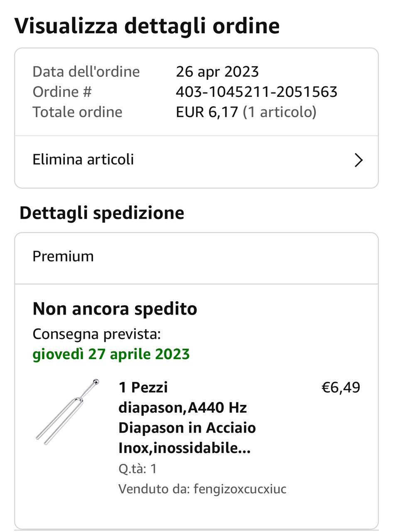Select the order number 403-1045211-2051563
The image size is (393, 532).
[256, 92]
